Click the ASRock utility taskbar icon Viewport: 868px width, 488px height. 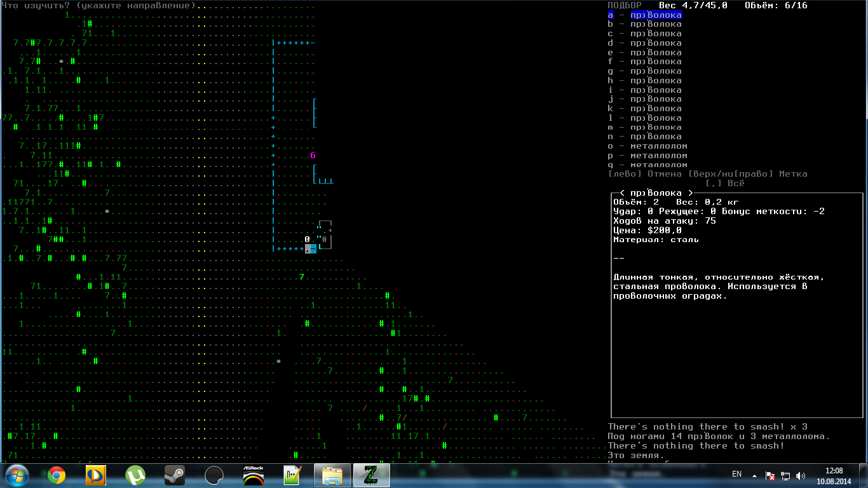(254, 475)
